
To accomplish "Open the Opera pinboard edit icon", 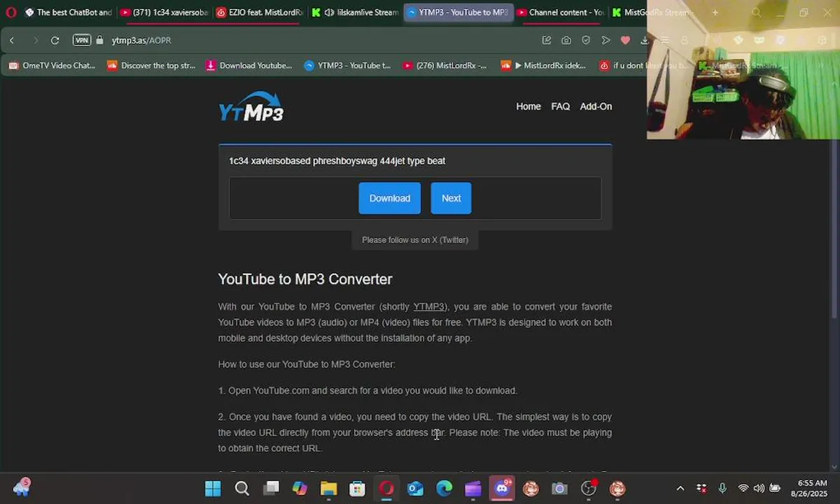I will (x=547, y=41).
